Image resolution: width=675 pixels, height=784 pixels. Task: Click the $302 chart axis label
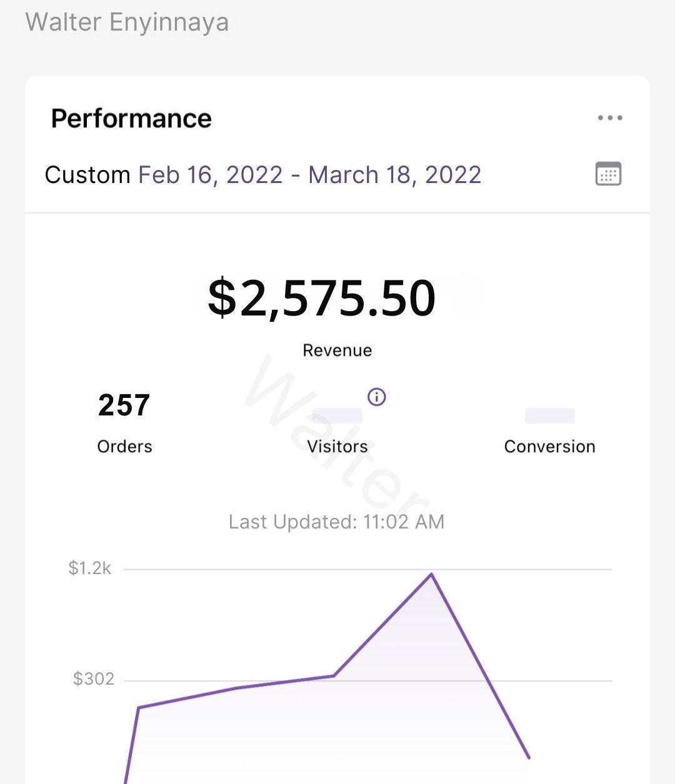93,679
